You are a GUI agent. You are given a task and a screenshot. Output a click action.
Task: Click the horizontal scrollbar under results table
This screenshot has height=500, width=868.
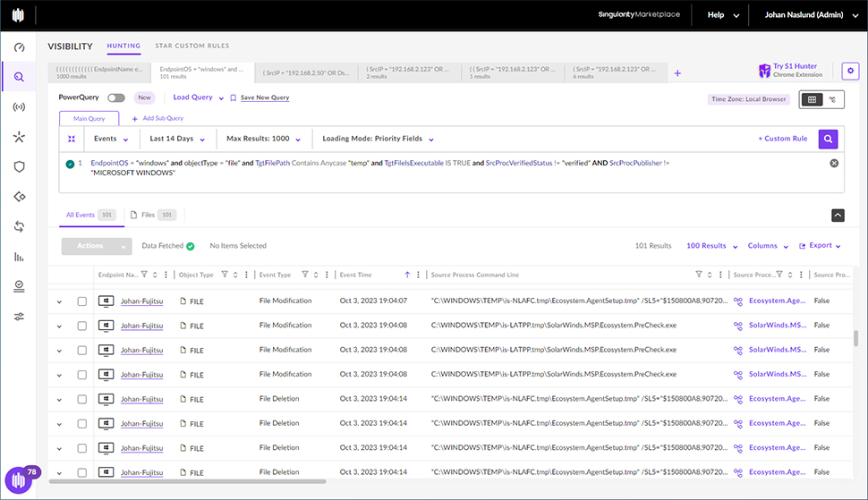coord(188,482)
